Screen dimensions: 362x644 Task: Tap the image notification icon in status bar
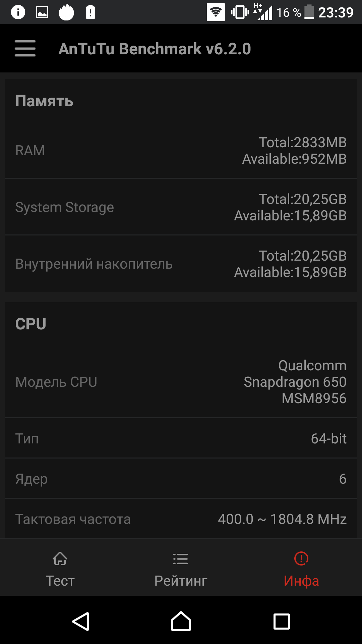tap(42, 12)
